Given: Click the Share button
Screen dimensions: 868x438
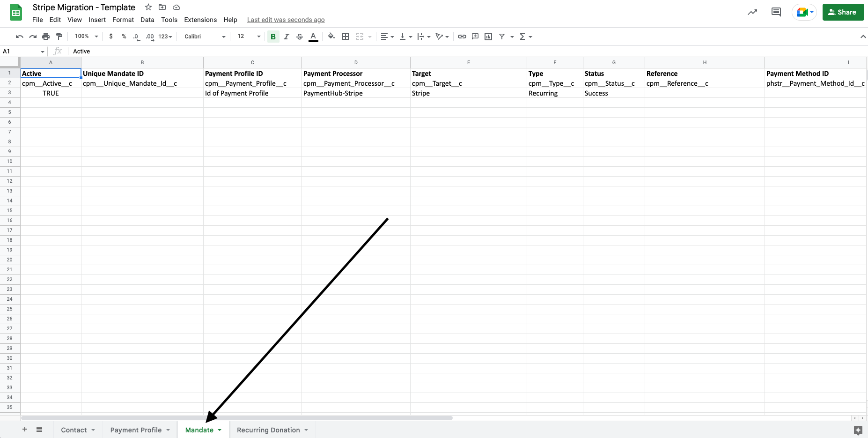Looking at the screenshot, I should [x=843, y=12].
